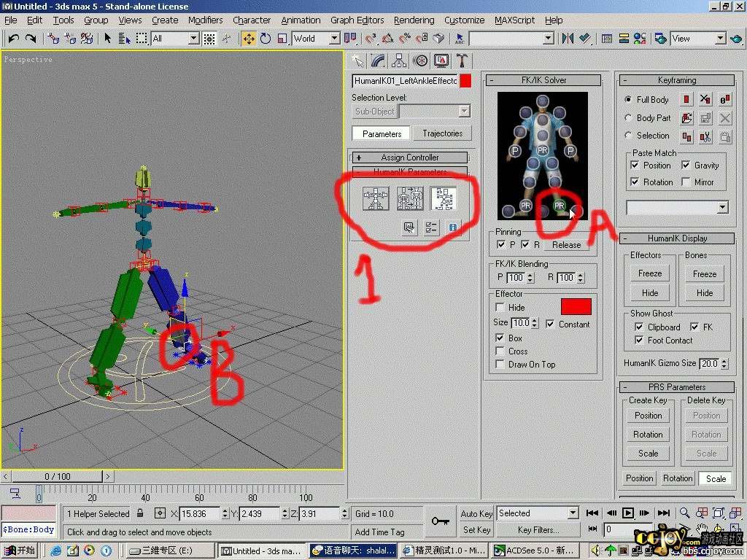
Task: Click the Align tool icon
Action: pyautogui.click(x=585, y=38)
